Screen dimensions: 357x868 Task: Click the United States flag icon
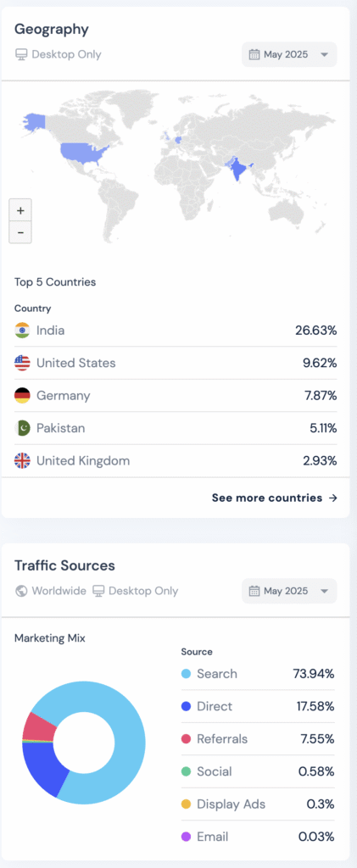click(x=22, y=363)
